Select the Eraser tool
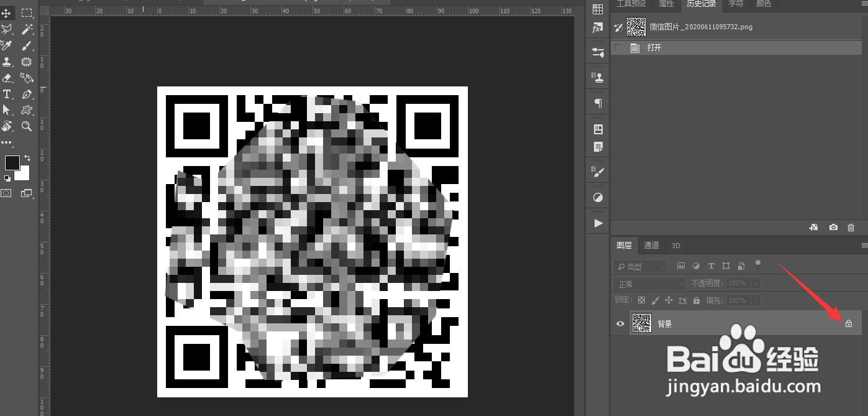The width and height of the screenshot is (868, 416). coord(7,78)
